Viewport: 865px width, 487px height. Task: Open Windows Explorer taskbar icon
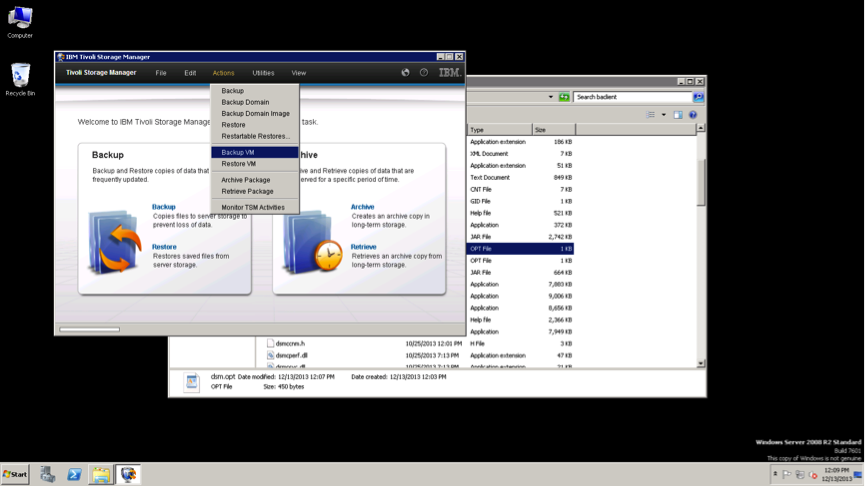click(x=101, y=474)
